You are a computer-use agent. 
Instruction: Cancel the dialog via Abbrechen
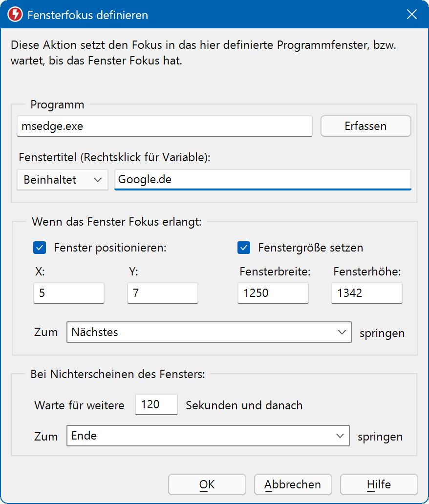click(x=293, y=484)
